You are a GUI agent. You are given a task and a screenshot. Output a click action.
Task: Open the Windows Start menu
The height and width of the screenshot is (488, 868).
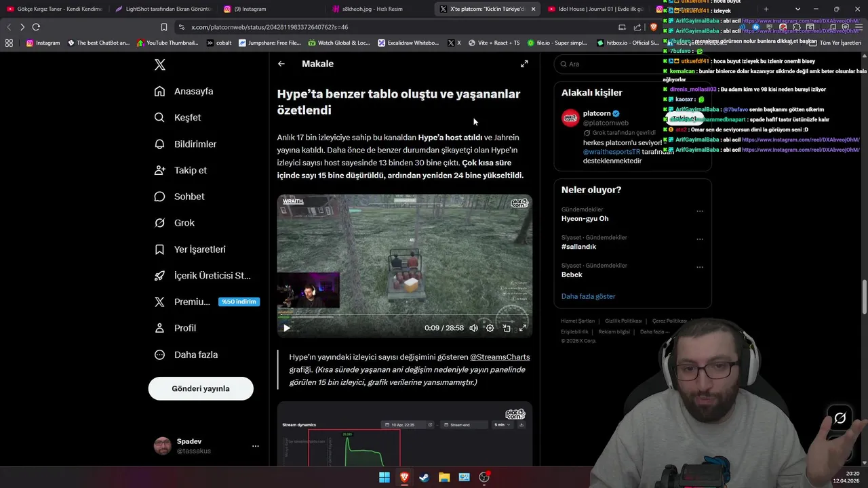point(384,477)
